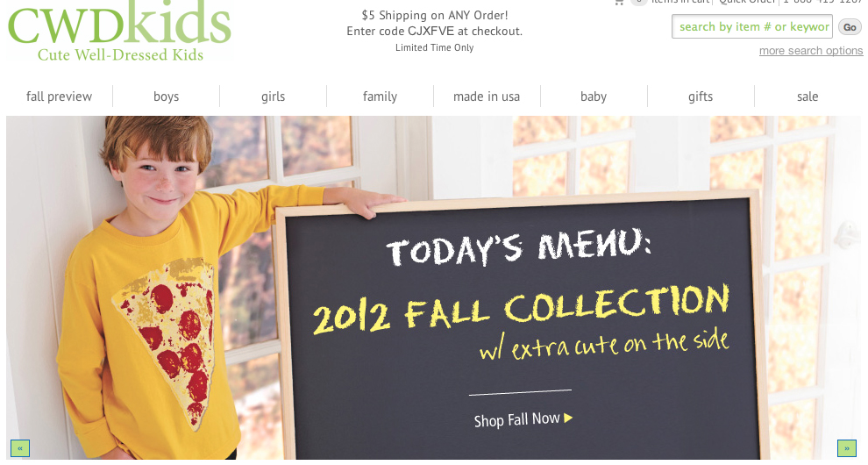Open the boys menu
868x465 pixels.
pos(166,97)
